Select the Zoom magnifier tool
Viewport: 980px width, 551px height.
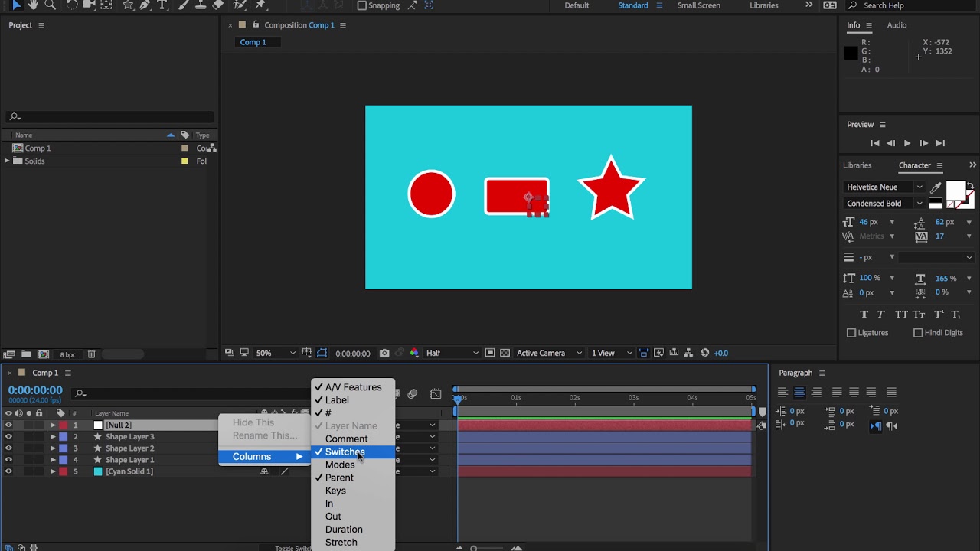click(x=51, y=5)
